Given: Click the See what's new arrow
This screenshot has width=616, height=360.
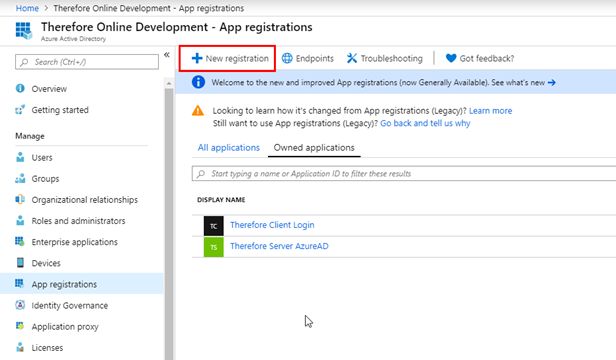Looking at the screenshot, I should pos(552,83).
